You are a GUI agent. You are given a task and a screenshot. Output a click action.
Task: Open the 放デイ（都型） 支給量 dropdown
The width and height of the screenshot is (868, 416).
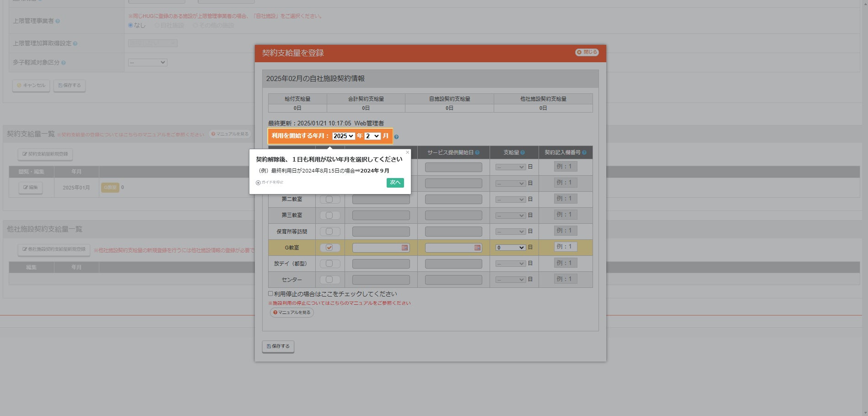(x=511, y=264)
